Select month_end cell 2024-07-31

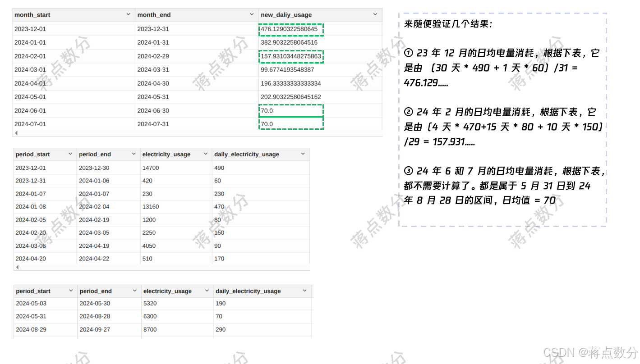coord(197,124)
